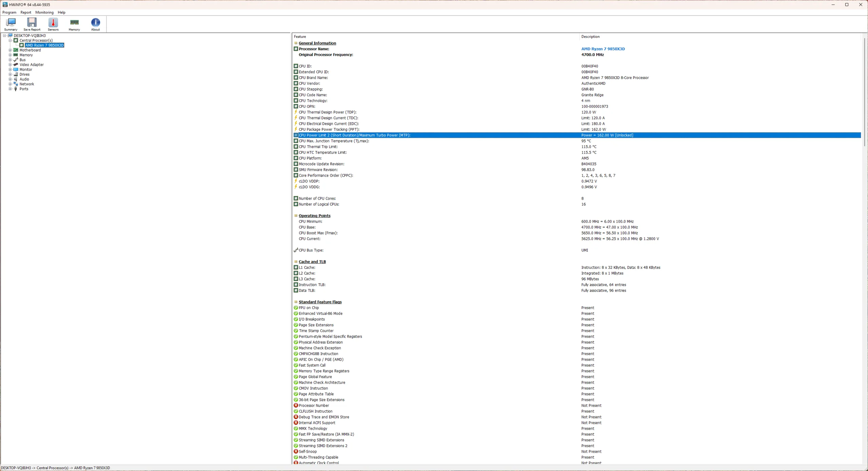Select the CPU Package Power Tracking row

tap(329, 129)
